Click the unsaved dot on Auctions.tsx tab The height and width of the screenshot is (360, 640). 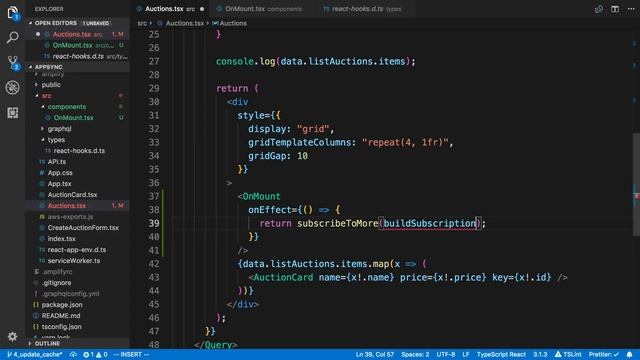202,9
